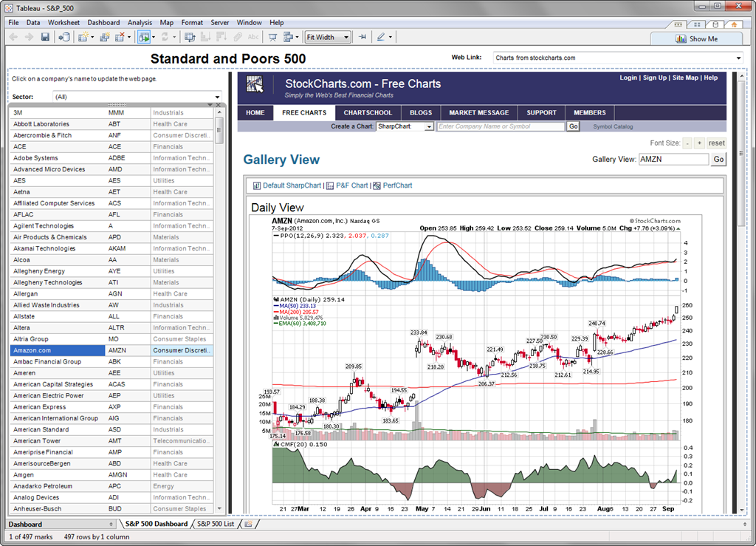
Task: Open the orange home start page tab
Action: pos(734,24)
